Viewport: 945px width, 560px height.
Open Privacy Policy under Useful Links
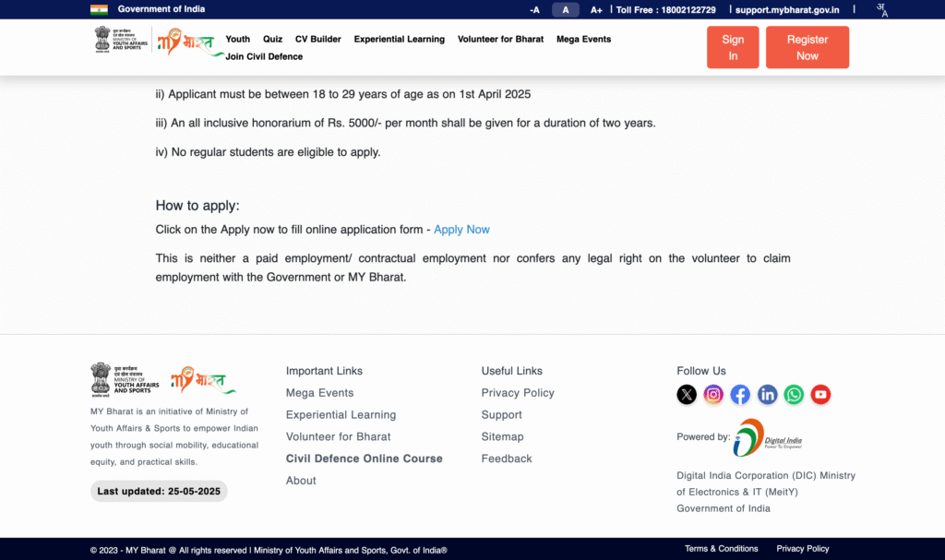tap(518, 393)
